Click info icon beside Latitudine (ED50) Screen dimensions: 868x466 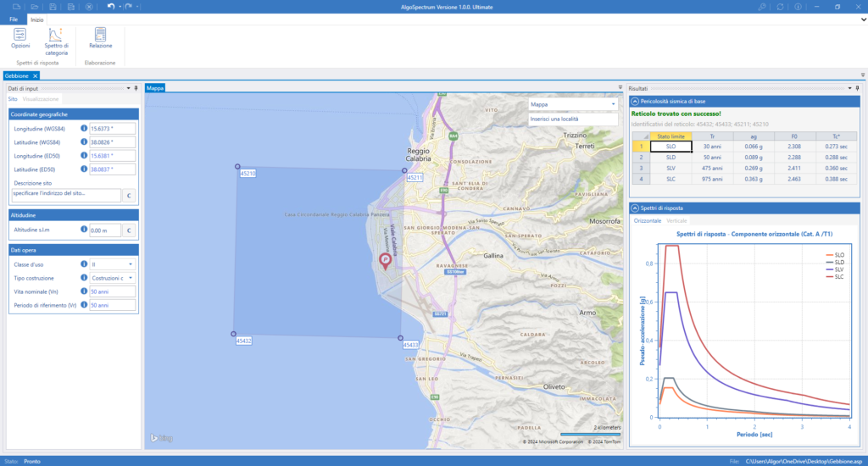coord(84,169)
